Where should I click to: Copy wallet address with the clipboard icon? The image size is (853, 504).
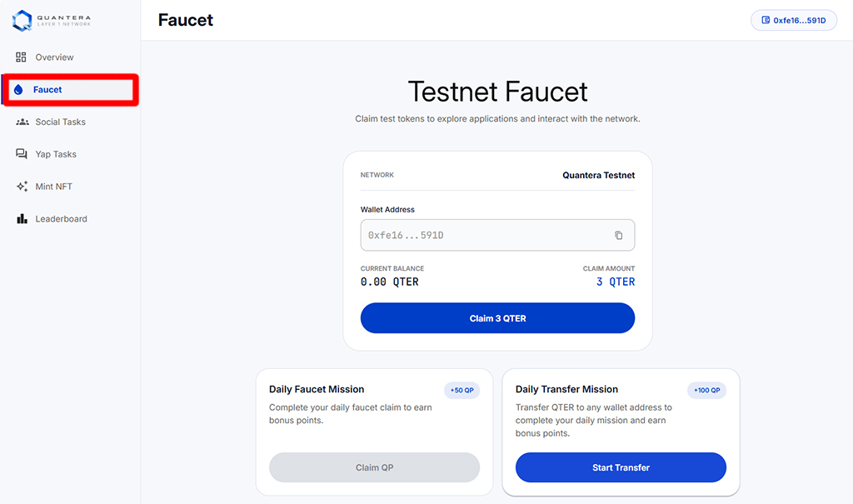(619, 235)
